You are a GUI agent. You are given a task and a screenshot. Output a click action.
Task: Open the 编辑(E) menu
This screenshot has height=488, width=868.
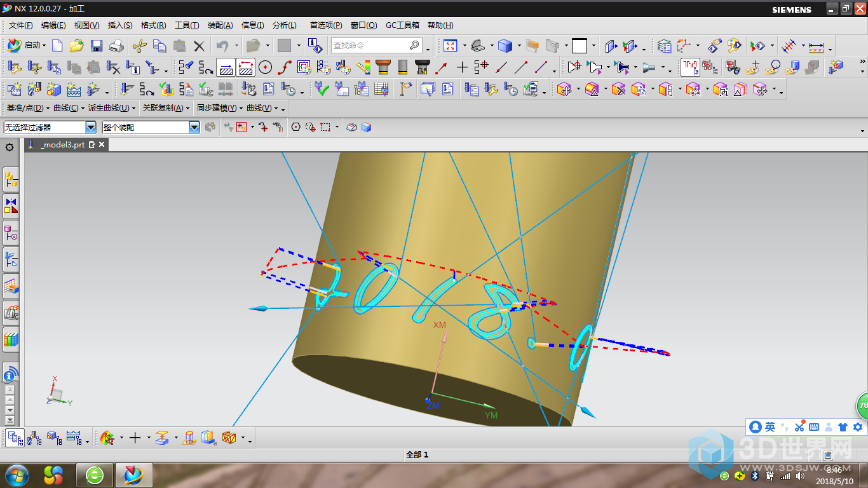pos(53,25)
